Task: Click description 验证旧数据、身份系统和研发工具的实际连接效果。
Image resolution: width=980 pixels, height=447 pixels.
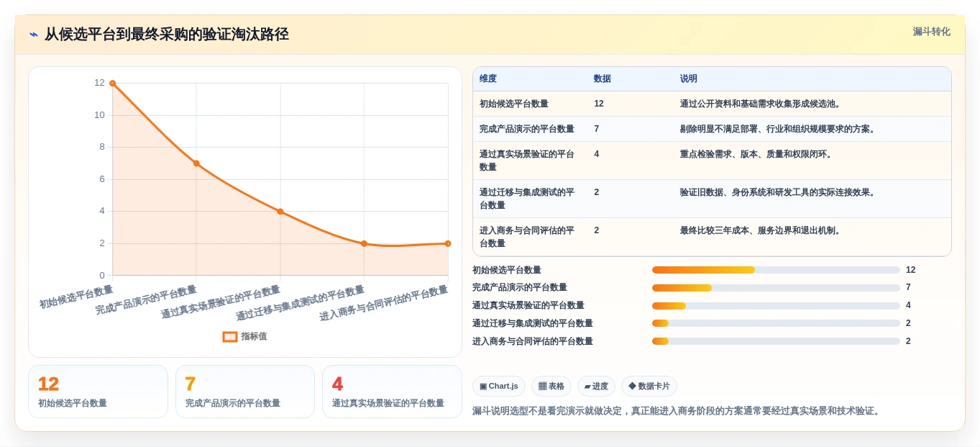Action: tap(779, 192)
